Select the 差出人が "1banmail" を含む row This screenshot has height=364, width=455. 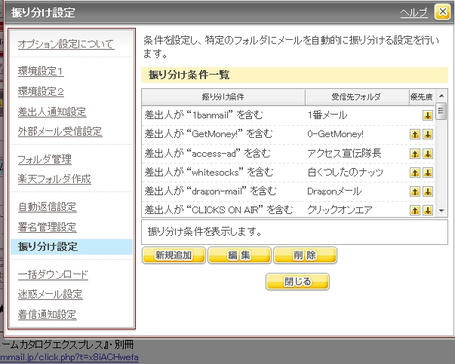point(288,115)
